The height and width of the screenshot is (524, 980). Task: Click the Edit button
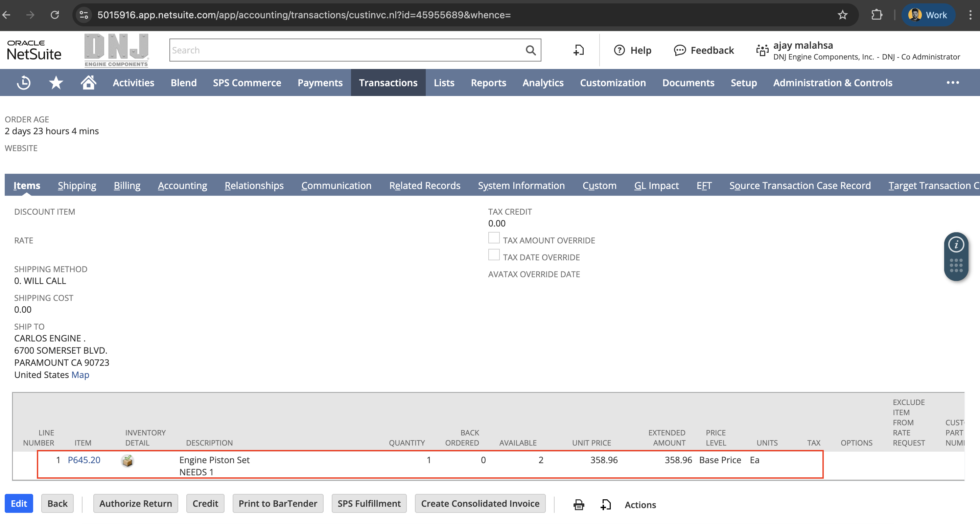tap(19, 503)
